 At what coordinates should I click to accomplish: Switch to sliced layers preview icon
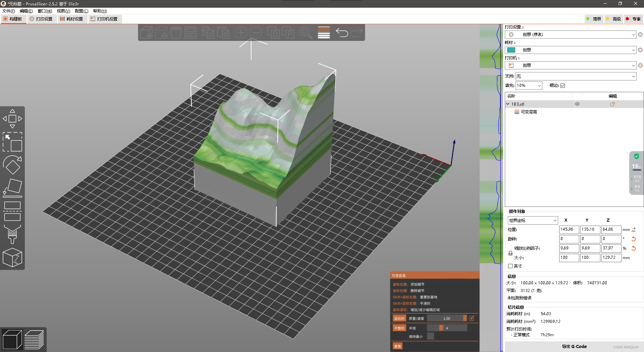click(34, 339)
